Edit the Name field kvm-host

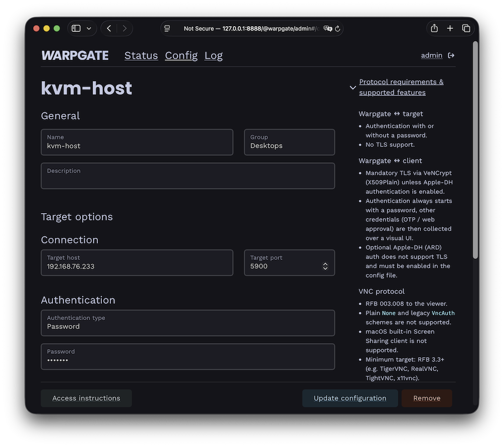point(137,142)
